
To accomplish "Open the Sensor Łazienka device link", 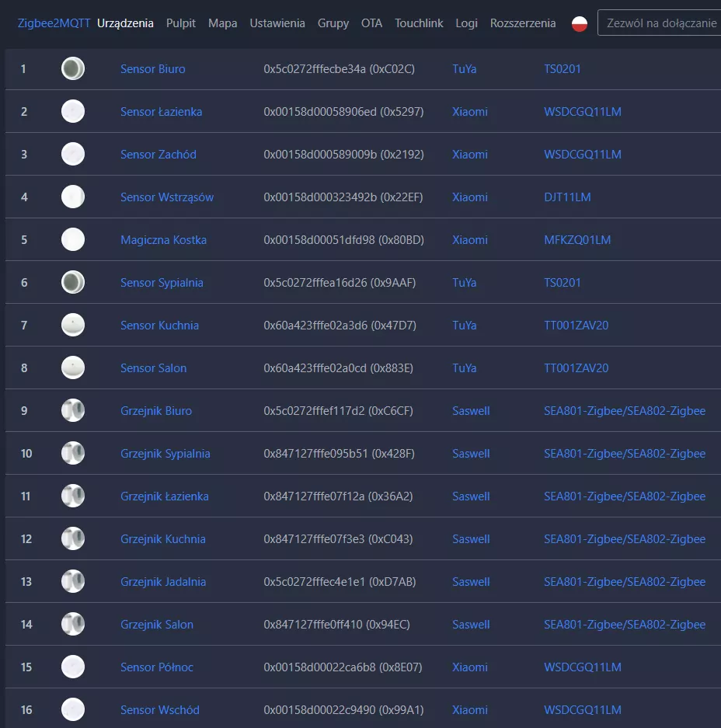I will [161, 112].
